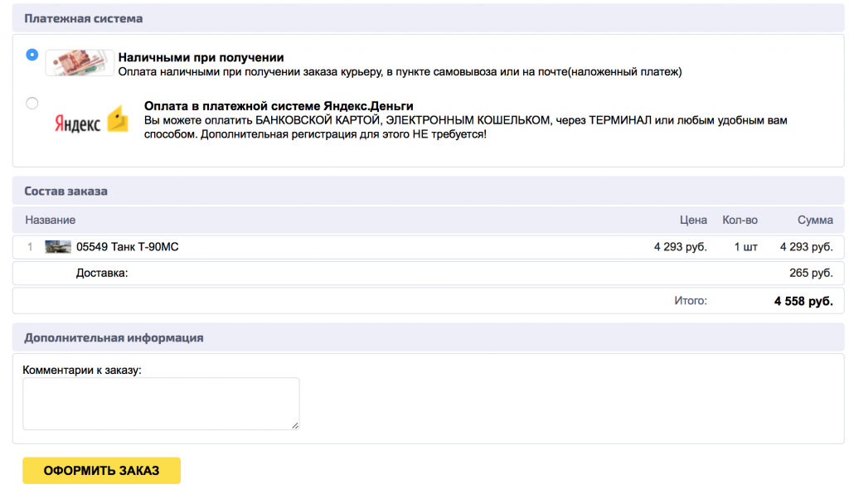Click the cash banknotes payment icon
The height and width of the screenshot is (504, 849).
79,62
